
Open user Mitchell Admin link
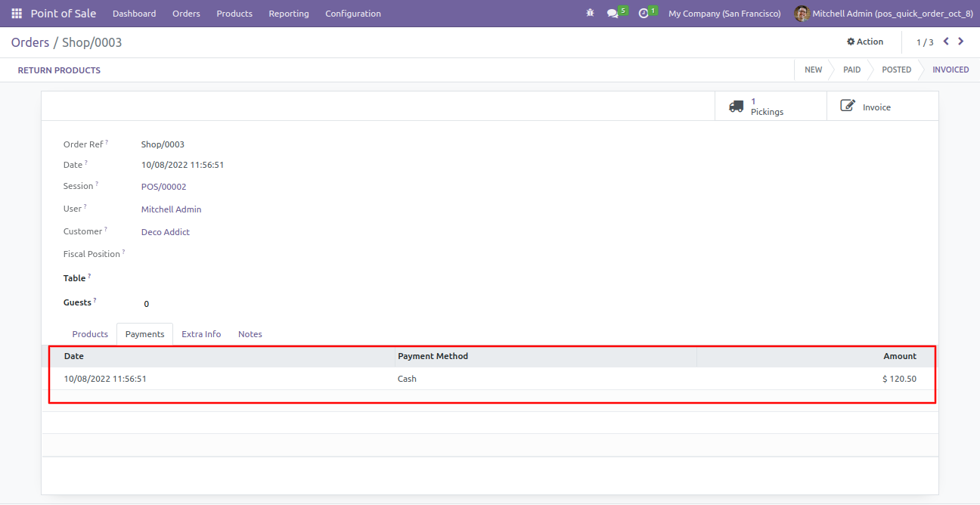pyautogui.click(x=171, y=209)
